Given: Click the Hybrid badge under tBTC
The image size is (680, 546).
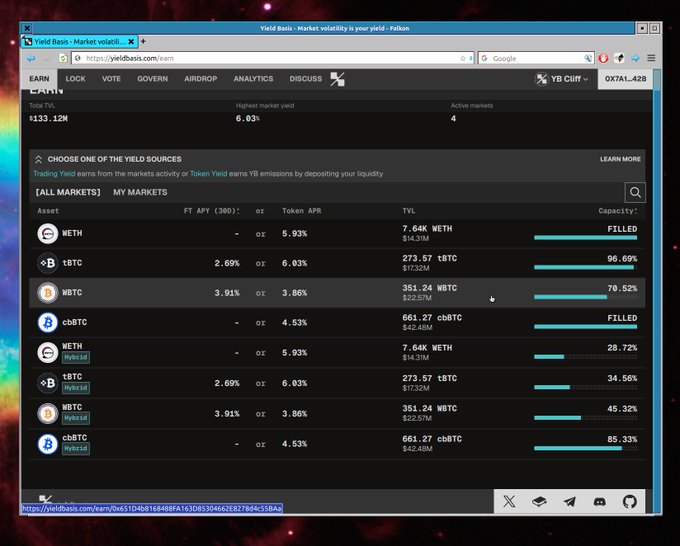Looking at the screenshot, I should point(76,388).
